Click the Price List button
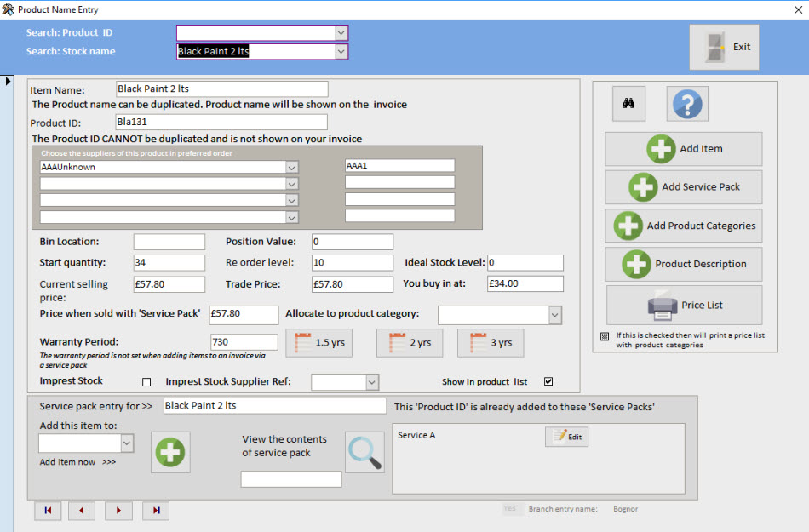 click(x=684, y=305)
